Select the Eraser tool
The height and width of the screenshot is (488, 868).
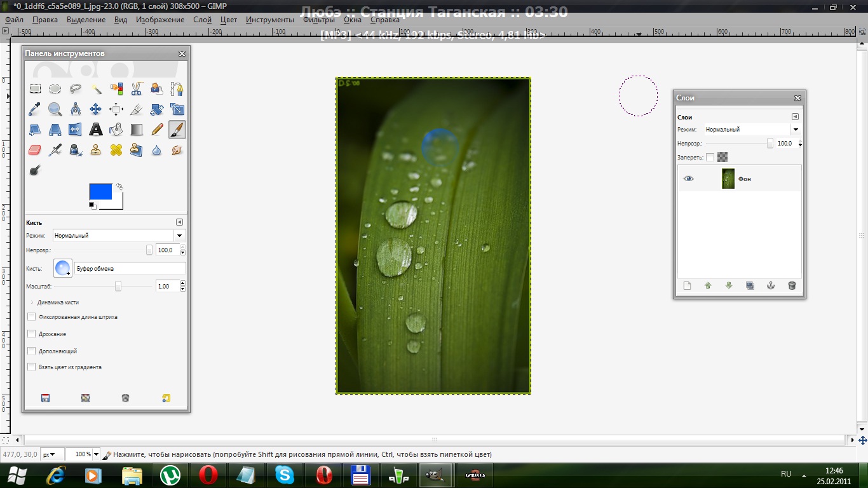coord(35,150)
